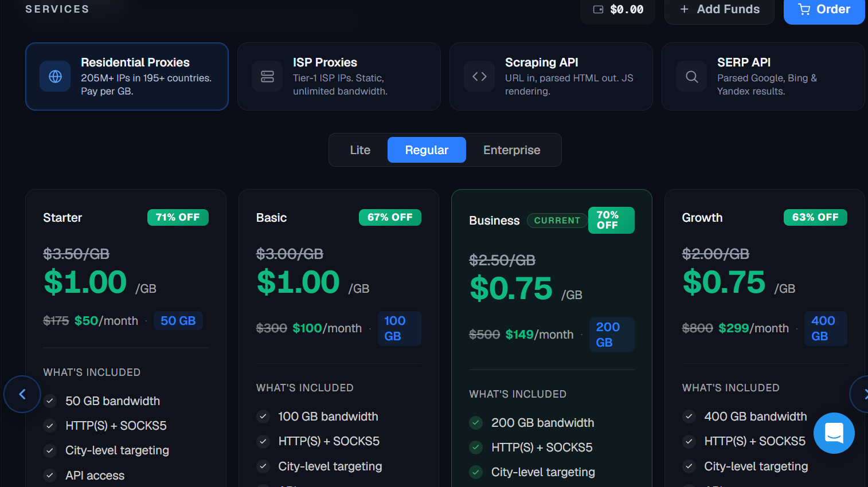Switch to the Enterprise plan tier
The image size is (868, 487).
click(511, 150)
